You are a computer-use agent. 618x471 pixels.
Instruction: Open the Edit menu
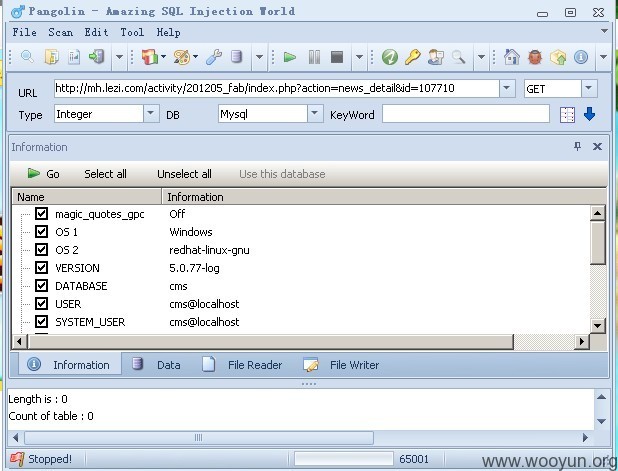pos(96,32)
